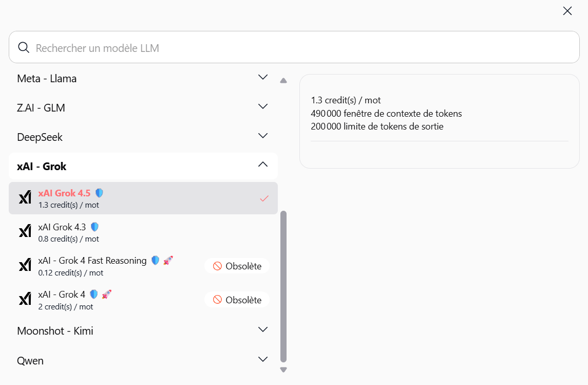Click up chevron beside xAI - Grok
Screen dimensions: 588x385
click(x=263, y=164)
